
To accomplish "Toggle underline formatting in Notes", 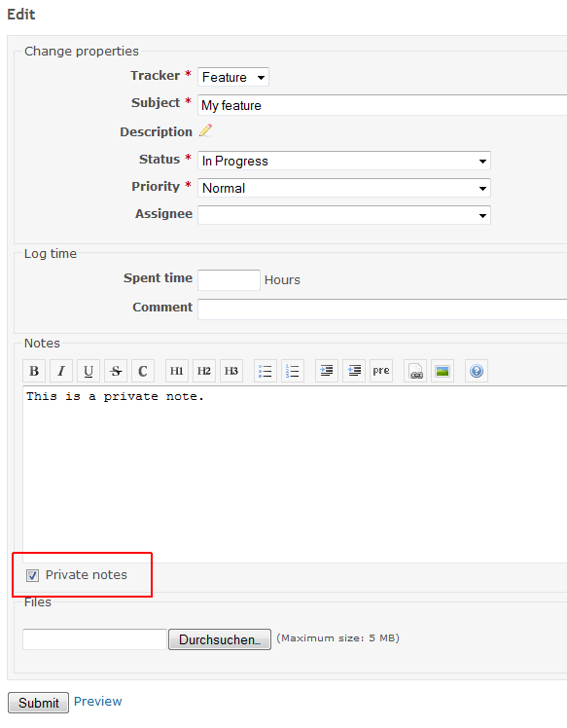I will [x=89, y=371].
